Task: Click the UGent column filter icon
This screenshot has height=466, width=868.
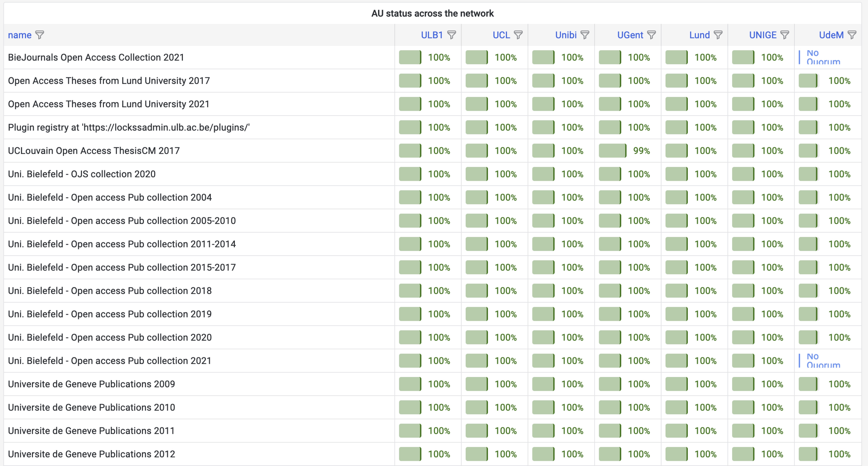Action: pos(652,35)
